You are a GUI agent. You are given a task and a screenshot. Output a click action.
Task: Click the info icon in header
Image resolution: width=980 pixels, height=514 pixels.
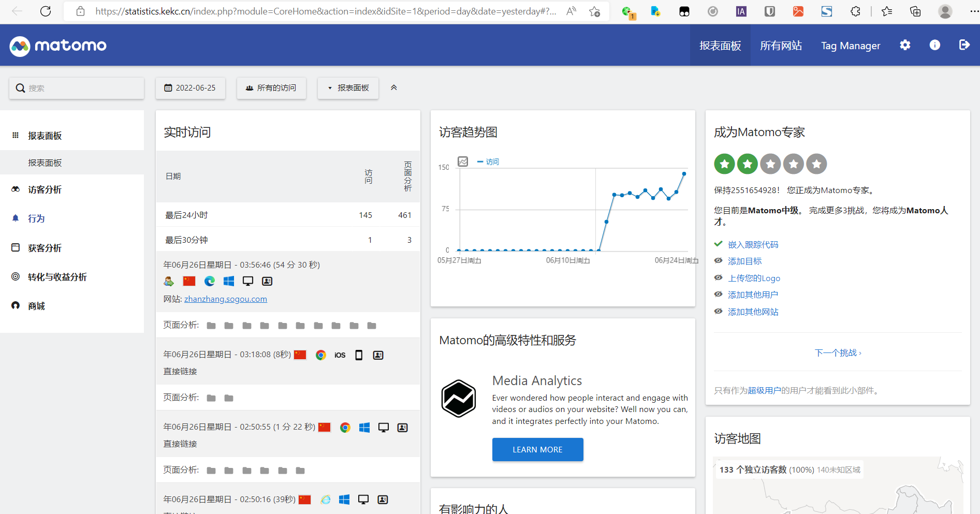(x=934, y=45)
